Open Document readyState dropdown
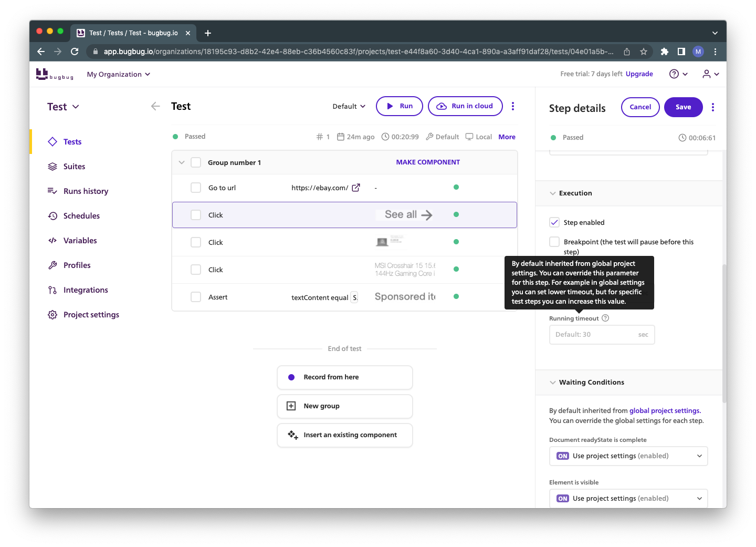 point(628,456)
